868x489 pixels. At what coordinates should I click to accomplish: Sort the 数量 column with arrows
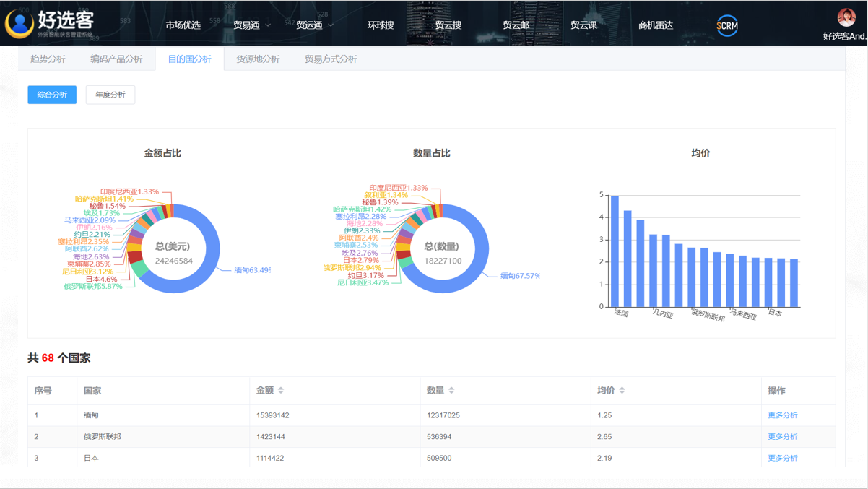pos(451,391)
